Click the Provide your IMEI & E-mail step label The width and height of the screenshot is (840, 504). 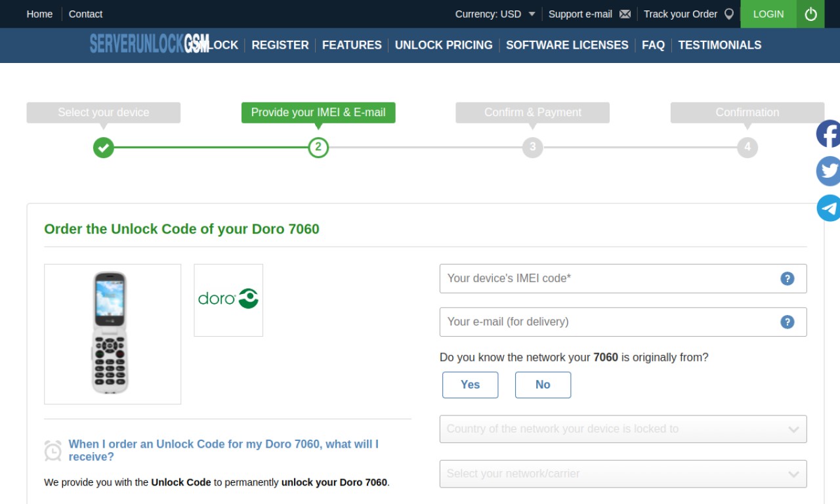pos(318,112)
